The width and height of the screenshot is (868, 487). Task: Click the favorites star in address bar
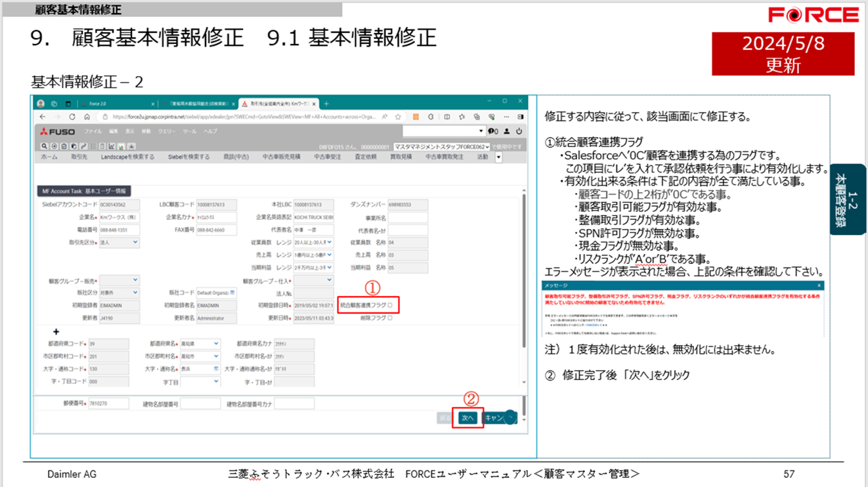[398, 117]
